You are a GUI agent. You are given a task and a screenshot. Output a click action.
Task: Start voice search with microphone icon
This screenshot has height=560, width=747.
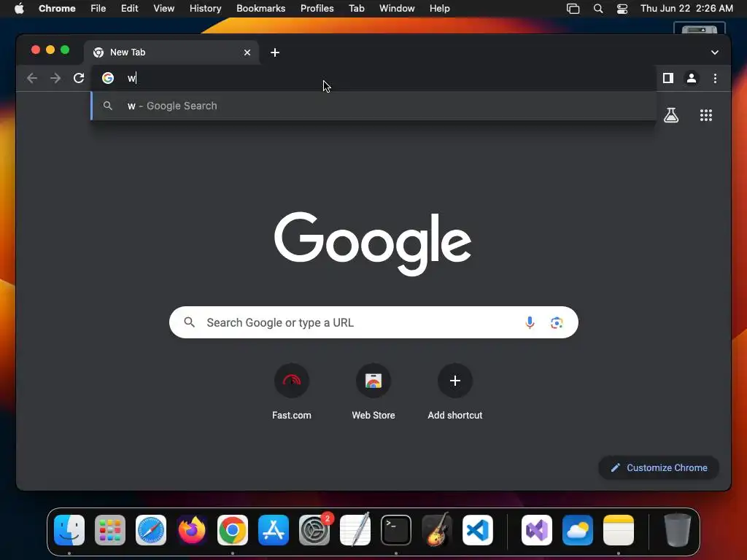pyautogui.click(x=530, y=322)
